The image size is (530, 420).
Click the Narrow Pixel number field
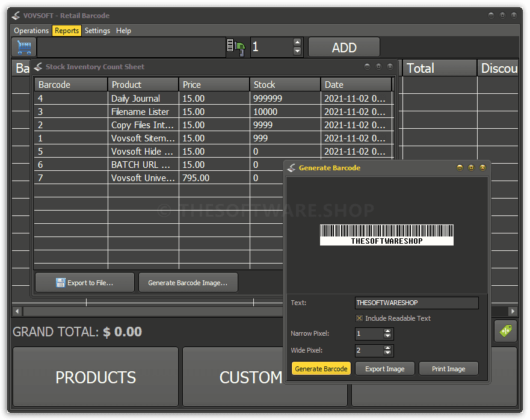[369, 334]
